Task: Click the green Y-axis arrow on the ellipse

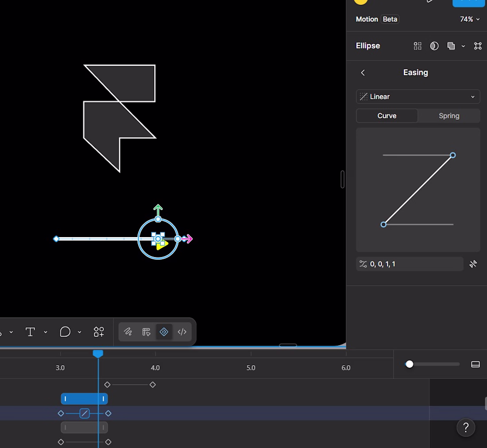Action: tap(158, 210)
